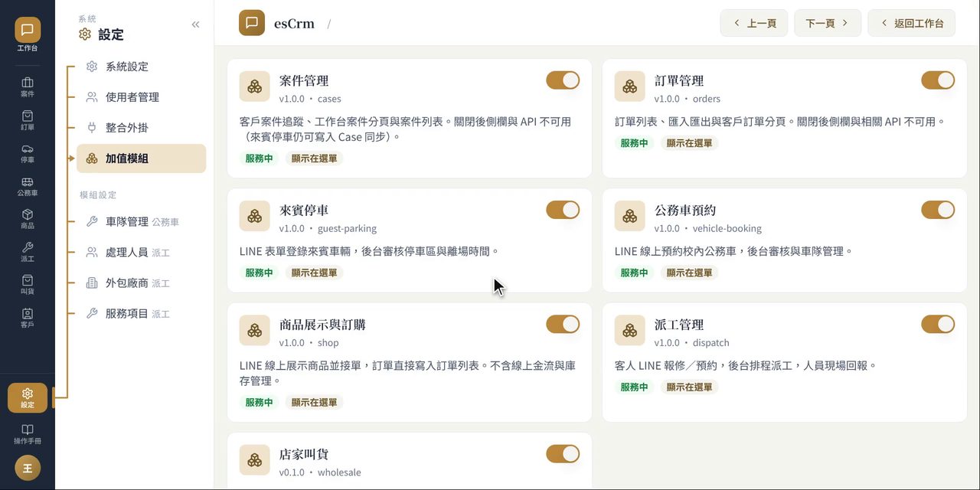Open 系統設定 menu item
Viewport: 980px width, 490px height.
[141, 67]
